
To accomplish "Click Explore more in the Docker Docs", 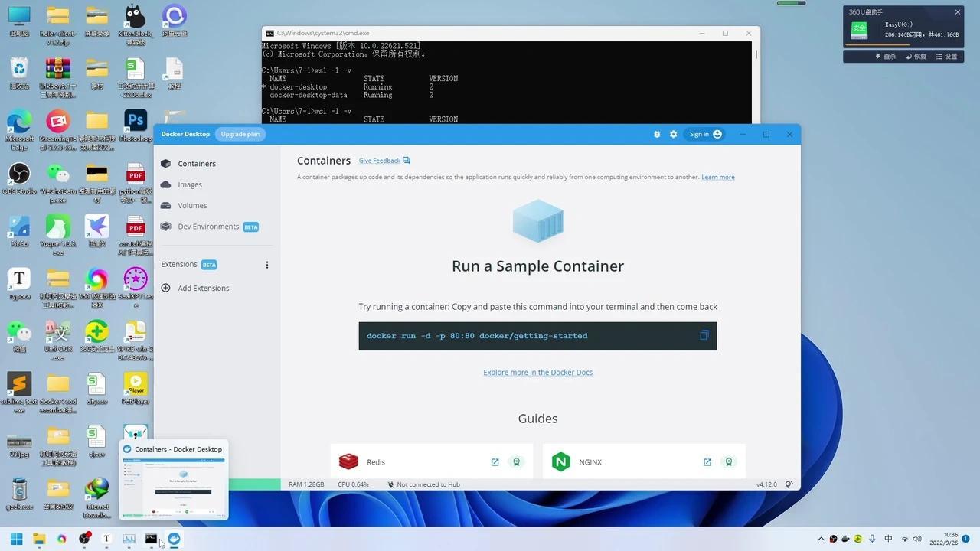I will [537, 372].
